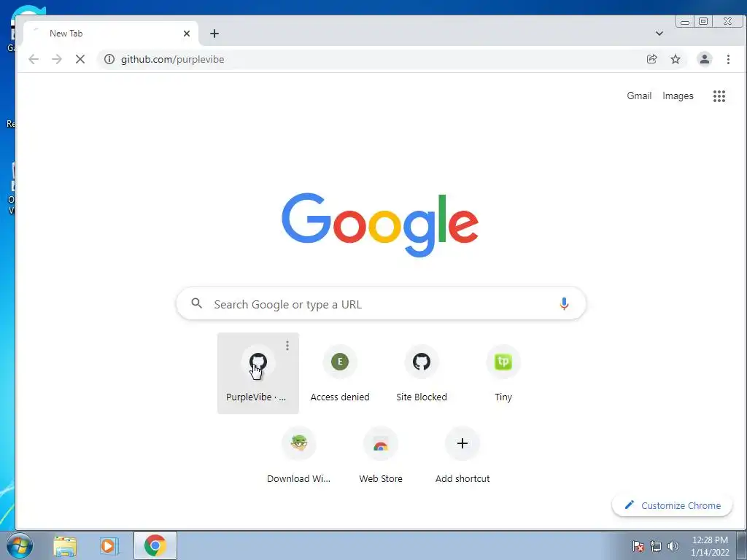Open the Chrome three-dot menu
This screenshot has height=560, width=747.
coord(728,59)
